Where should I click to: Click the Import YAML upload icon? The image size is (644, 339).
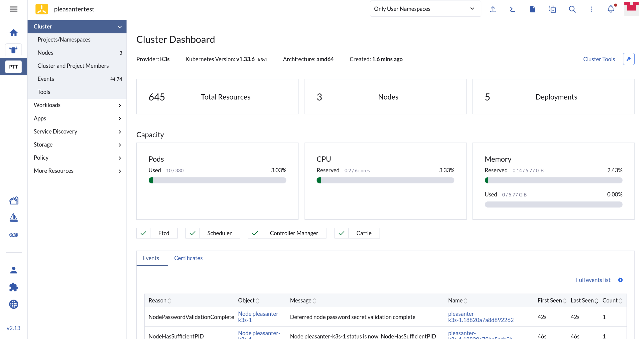point(493,9)
